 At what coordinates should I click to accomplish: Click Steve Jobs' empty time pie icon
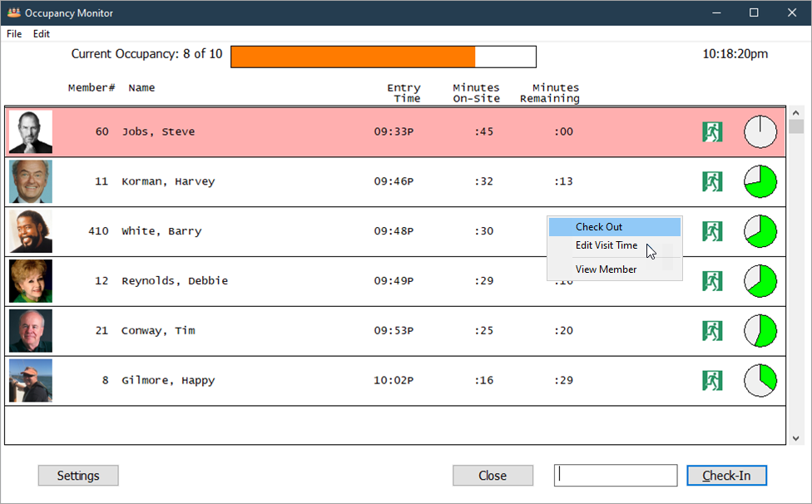pyautogui.click(x=760, y=131)
